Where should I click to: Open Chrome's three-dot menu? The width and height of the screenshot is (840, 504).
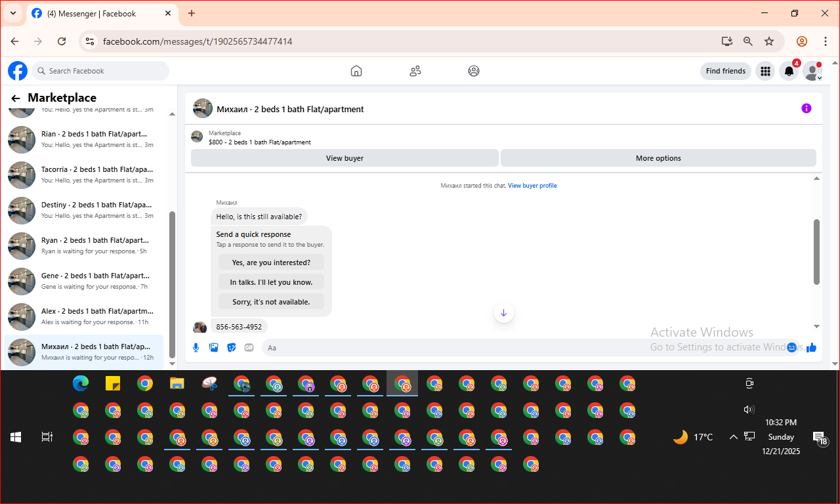[x=825, y=41]
